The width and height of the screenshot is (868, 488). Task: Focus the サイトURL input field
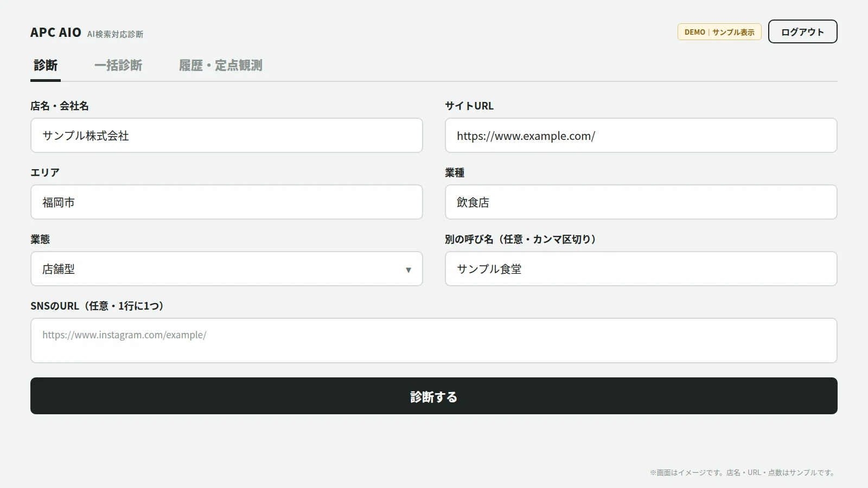click(641, 136)
